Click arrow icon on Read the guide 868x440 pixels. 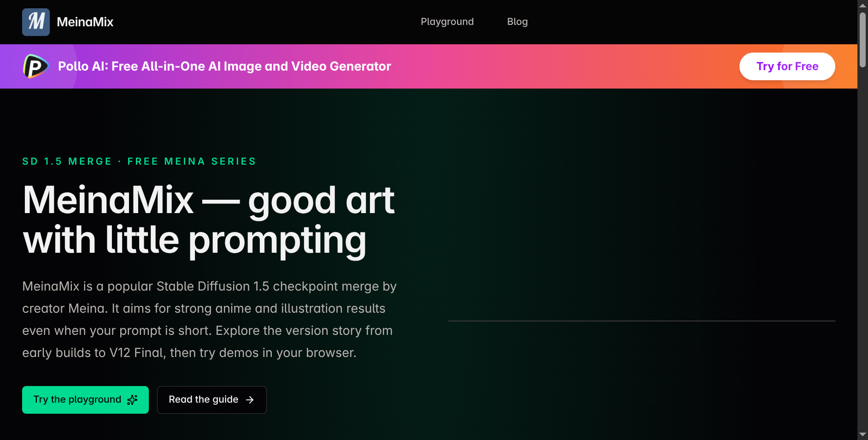[250, 400]
